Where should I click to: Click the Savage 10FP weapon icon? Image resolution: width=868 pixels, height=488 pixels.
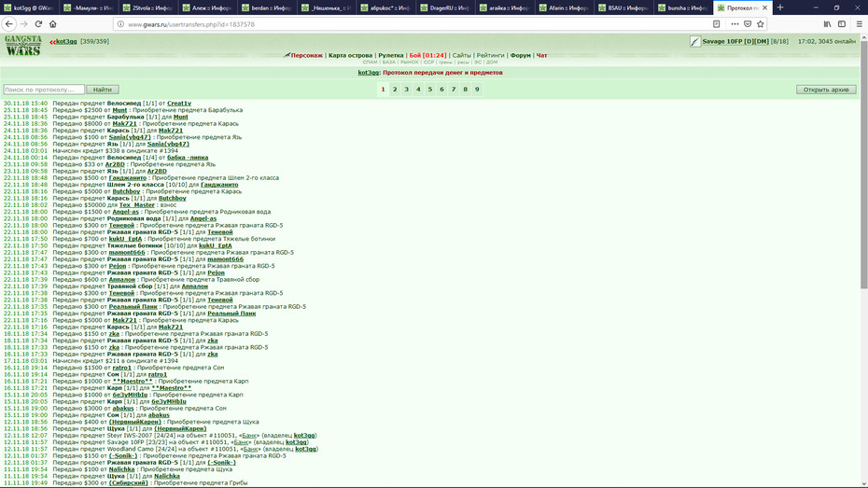695,41
